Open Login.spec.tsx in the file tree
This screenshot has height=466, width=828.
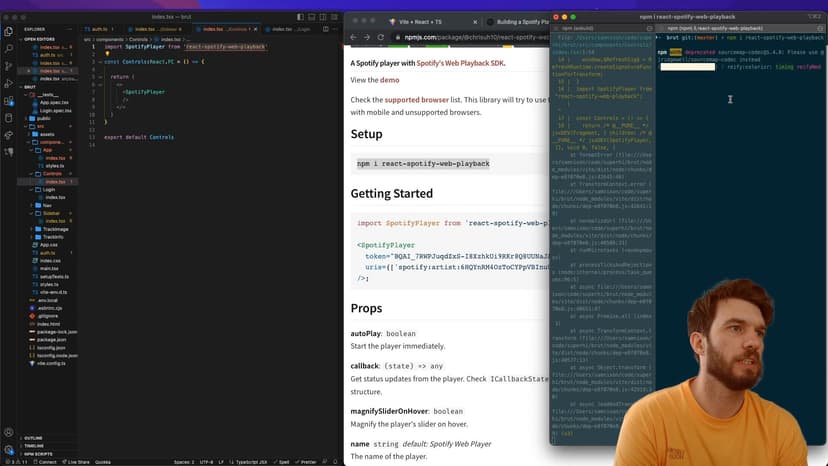coord(55,110)
